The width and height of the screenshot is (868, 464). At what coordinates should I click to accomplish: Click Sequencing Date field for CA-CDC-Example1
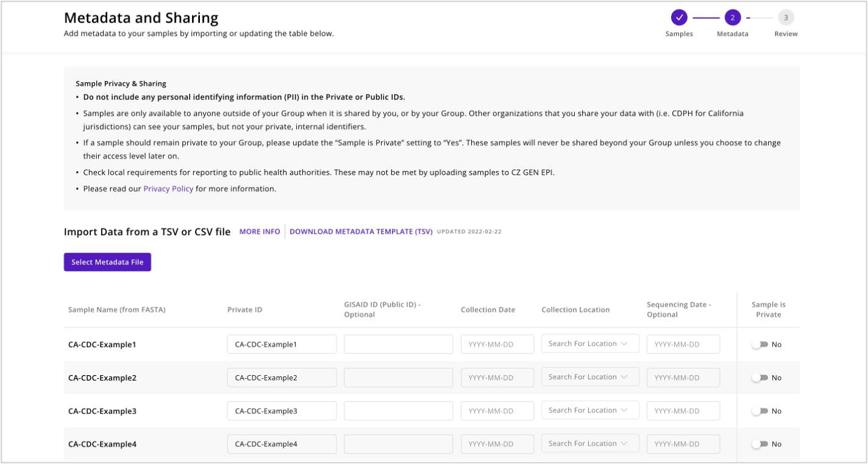pos(683,344)
